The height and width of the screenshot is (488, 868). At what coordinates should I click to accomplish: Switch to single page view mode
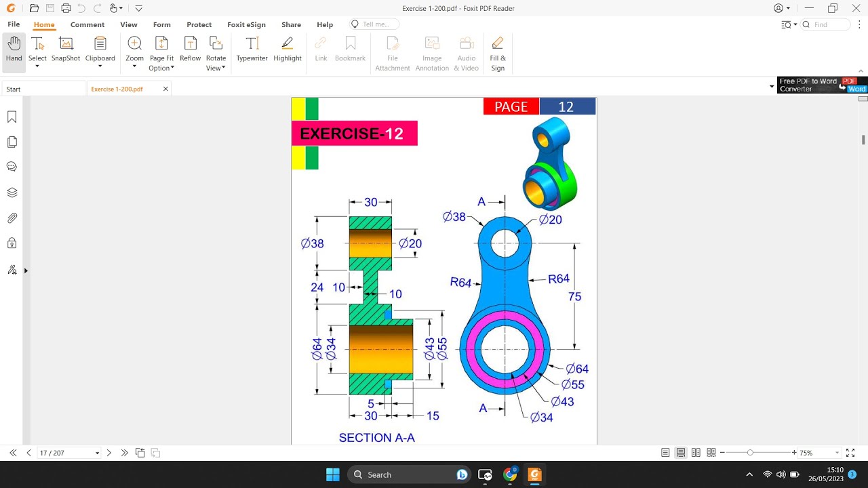pyautogui.click(x=665, y=453)
